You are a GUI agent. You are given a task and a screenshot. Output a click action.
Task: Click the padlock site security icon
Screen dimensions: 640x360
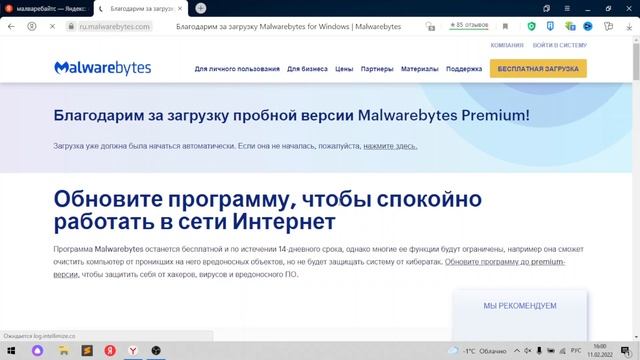pos(71,27)
